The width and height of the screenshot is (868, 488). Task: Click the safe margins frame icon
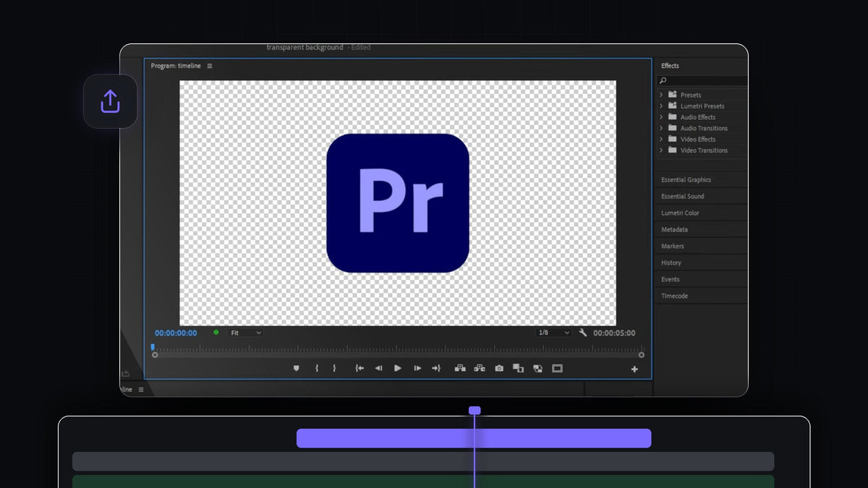coord(557,368)
